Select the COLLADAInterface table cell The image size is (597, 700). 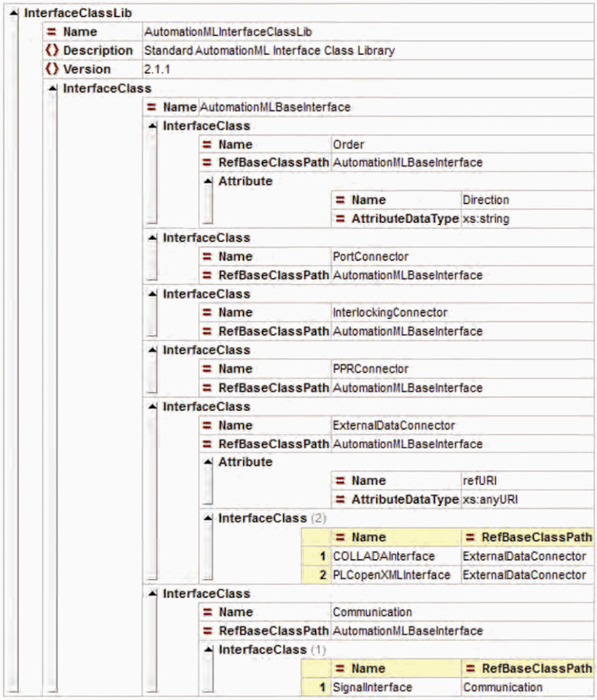(x=383, y=556)
